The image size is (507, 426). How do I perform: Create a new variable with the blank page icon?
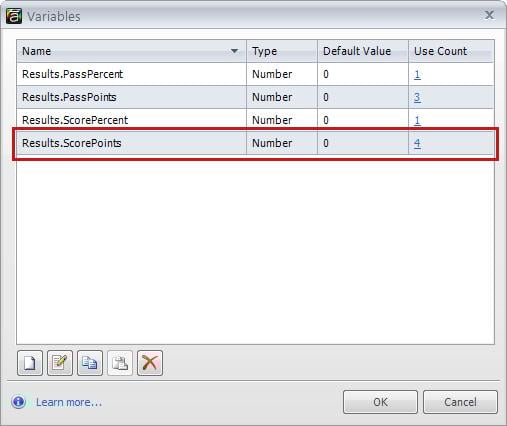[x=30, y=363]
